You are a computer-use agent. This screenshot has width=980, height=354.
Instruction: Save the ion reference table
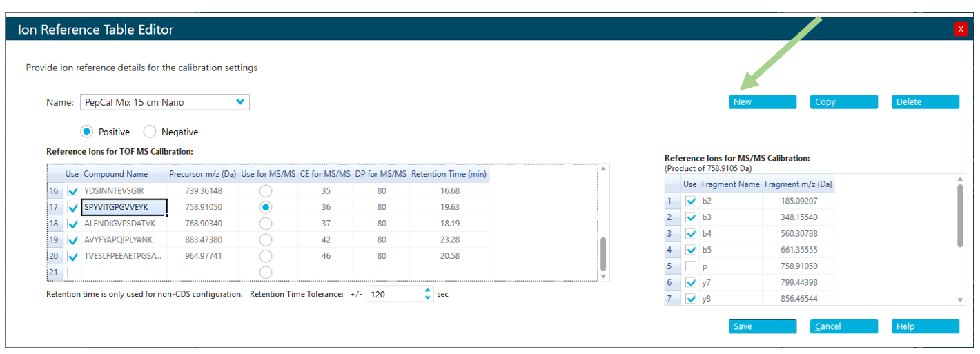point(762,326)
